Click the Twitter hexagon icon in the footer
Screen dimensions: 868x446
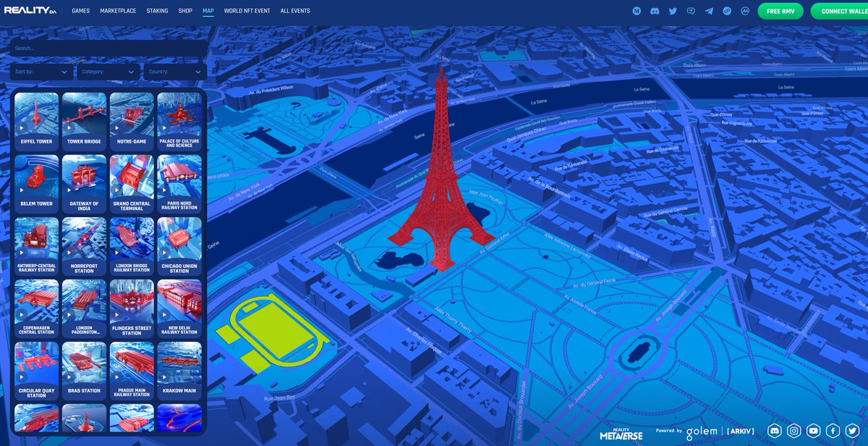(853, 432)
